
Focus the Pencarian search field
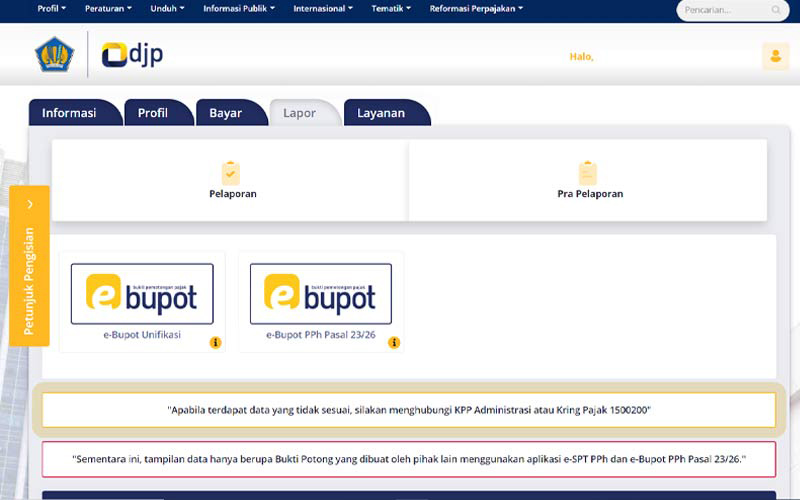coord(726,10)
